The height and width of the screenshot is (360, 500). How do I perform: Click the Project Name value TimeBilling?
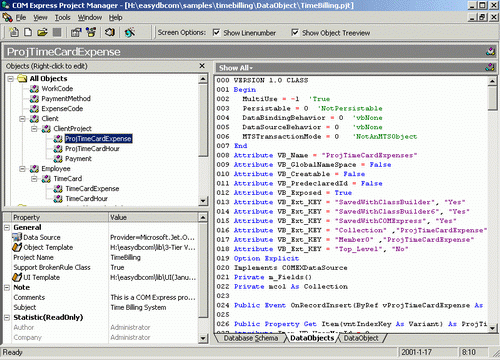click(126, 257)
